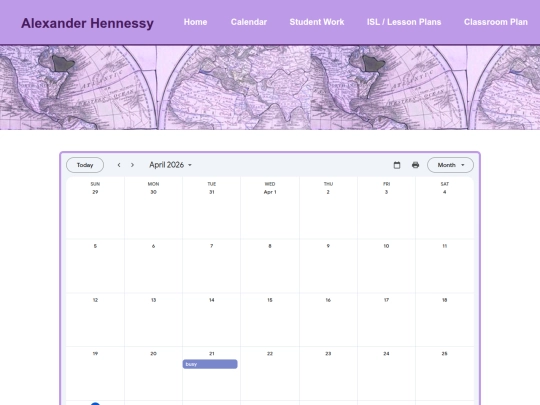Select date Apr 1 in calendar
Screen dimensions: 540x405
click(270, 192)
